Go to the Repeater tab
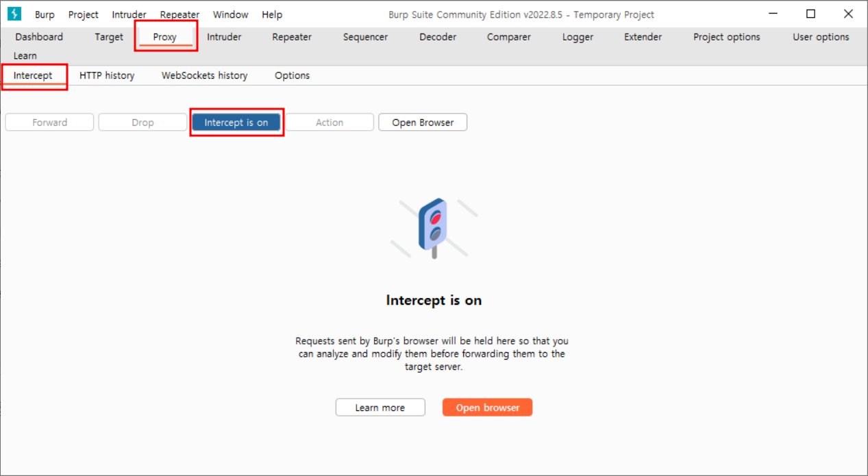 point(292,37)
